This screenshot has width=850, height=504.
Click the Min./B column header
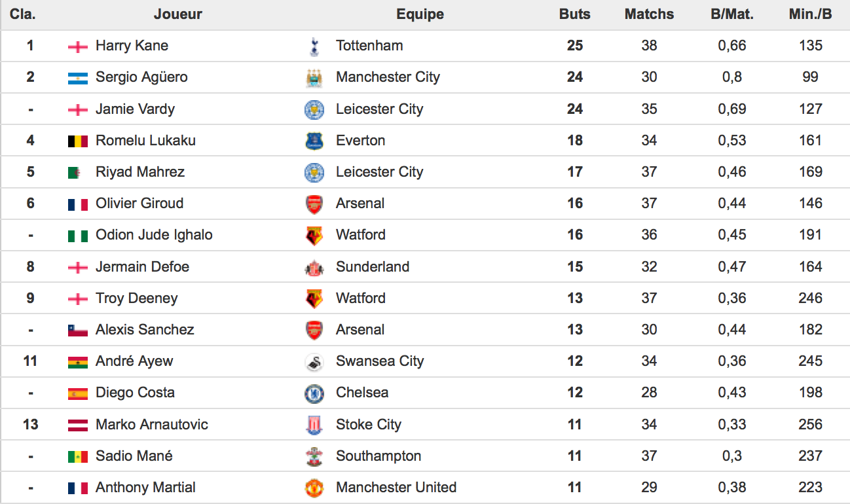pos(810,14)
